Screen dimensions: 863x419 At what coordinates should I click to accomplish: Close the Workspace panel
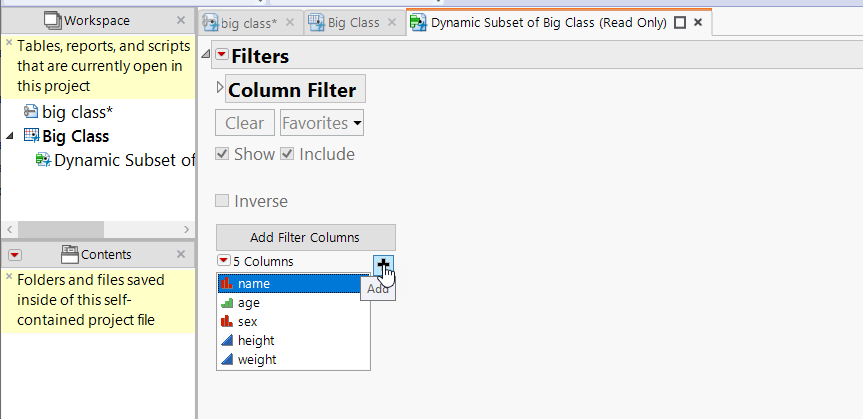tap(180, 20)
